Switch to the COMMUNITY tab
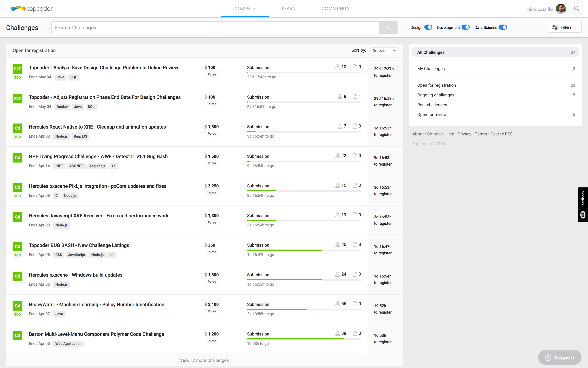The image size is (588, 368). coord(335,8)
